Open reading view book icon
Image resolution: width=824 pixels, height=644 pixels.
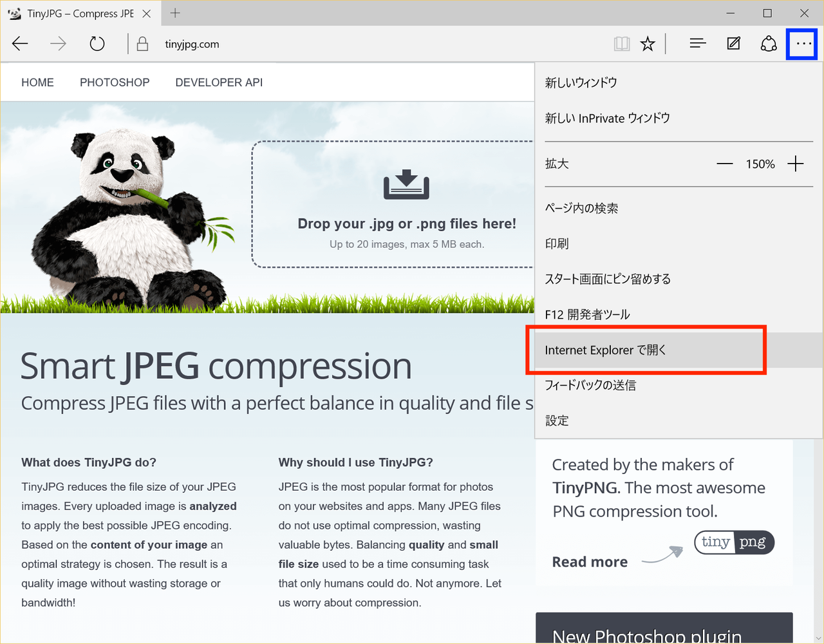[x=622, y=44]
